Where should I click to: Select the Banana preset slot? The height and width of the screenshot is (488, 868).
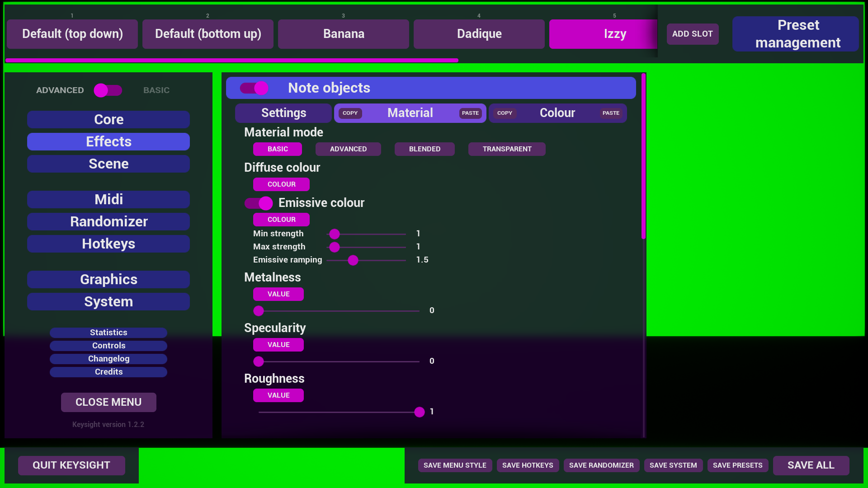(x=344, y=34)
